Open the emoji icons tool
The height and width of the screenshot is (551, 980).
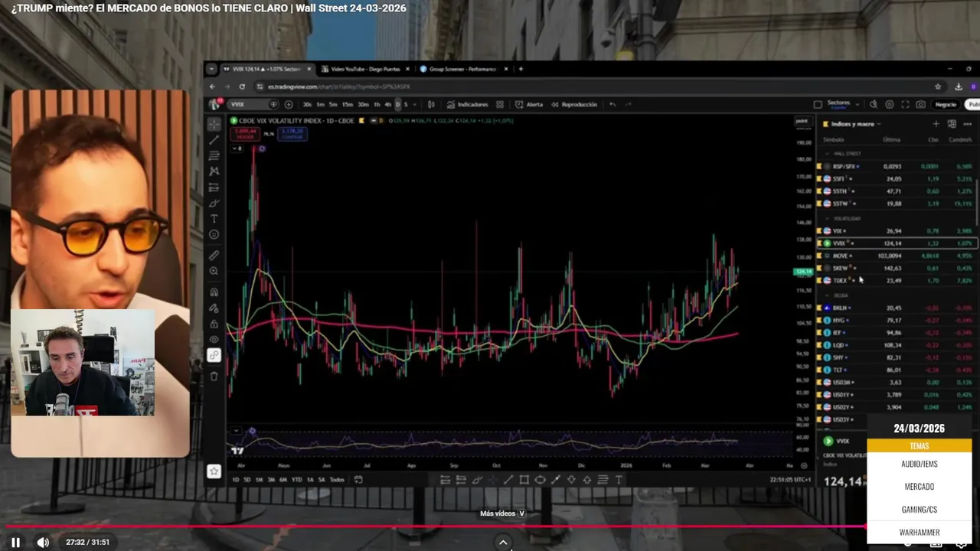[214, 235]
